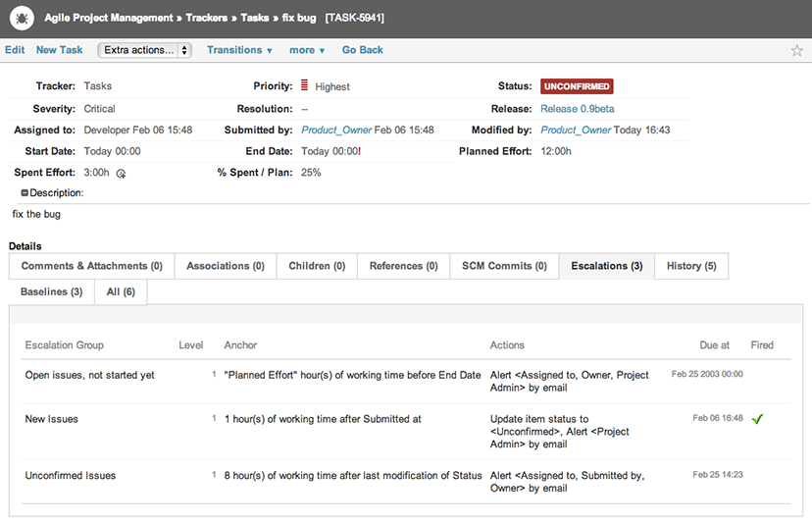
Task: Click the 'Planned Effort' hour(s) anchor text
Action: 352,375
